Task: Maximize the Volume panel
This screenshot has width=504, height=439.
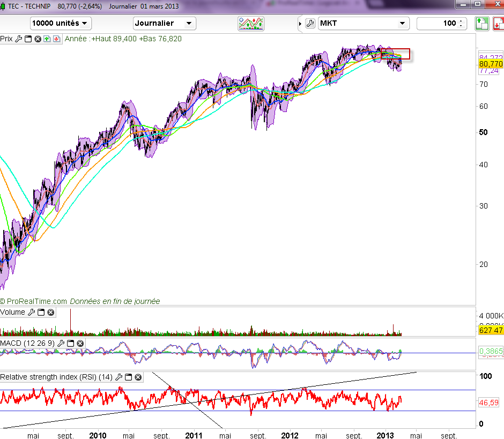Action: click(41, 312)
